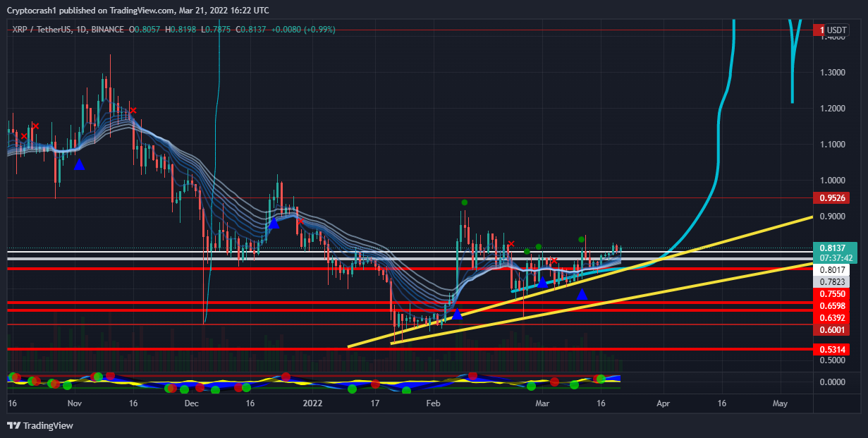Click the change value '+0.0080 (+0.99%)'
Screen dimensions: 868x438
pyautogui.click(x=304, y=30)
